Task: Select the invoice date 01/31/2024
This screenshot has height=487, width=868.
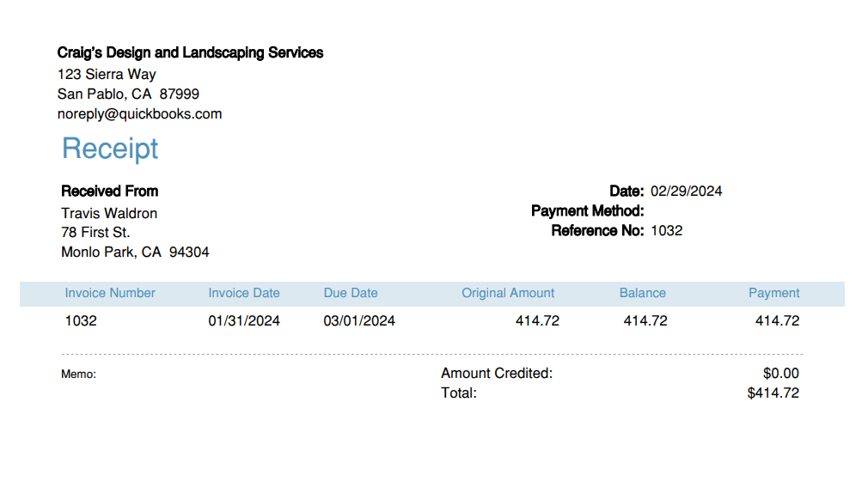Action: point(244,321)
